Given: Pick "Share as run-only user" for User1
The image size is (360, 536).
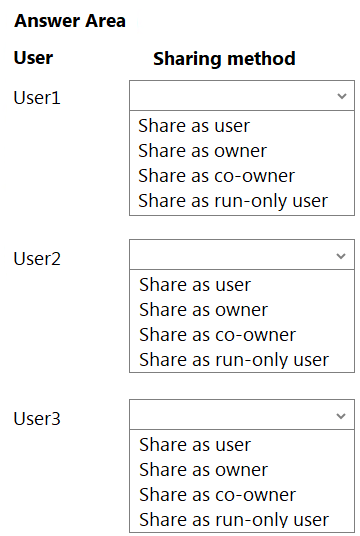Looking at the screenshot, I should pyautogui.click(x=233, y=201).
